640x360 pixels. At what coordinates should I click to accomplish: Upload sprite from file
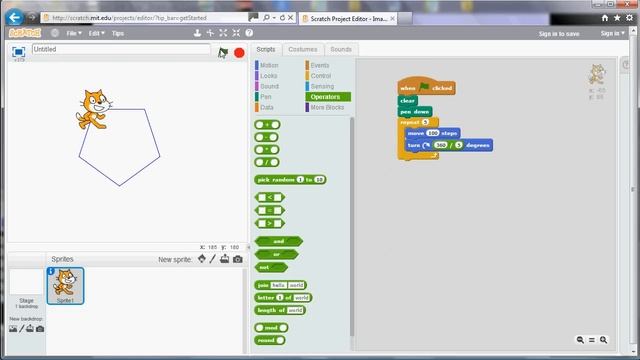[x=224, y=259]
